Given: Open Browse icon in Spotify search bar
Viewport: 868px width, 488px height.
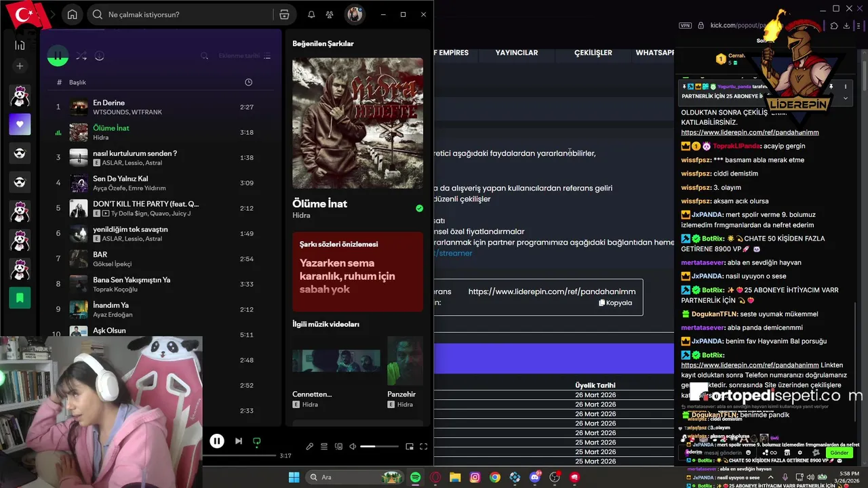Looking at the screenshot, I should click(x=284, y=14).
